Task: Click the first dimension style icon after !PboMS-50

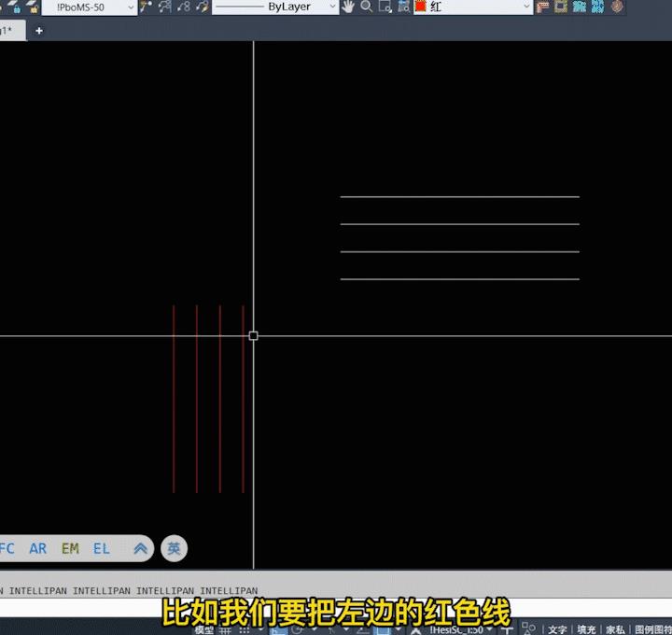Action: [x=147, y=7]
